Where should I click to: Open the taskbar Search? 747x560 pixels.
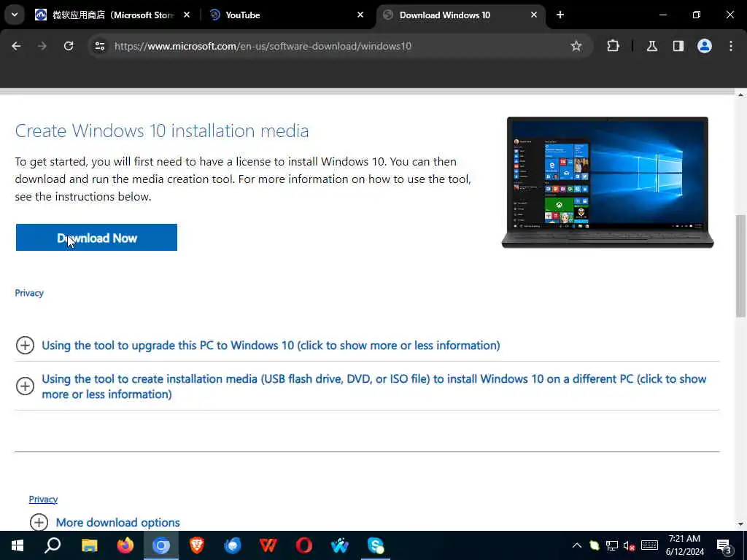tap(53, 545)
